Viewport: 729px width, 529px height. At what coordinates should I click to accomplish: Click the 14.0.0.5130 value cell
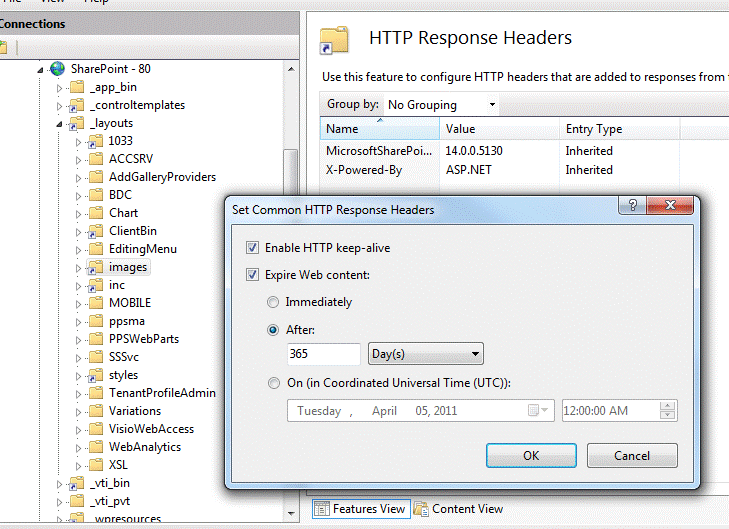click(474, 151)
